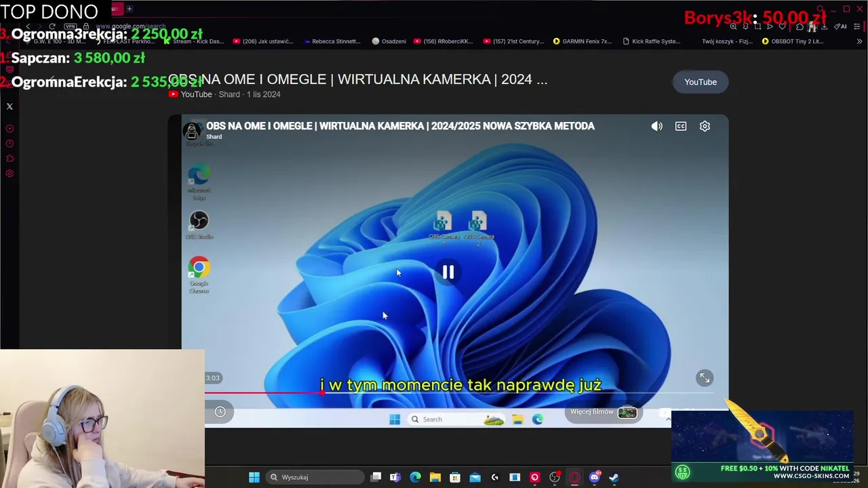Open the video title link in the player
This screenshot has width=868, height=488.
pyautogui.click(x=400, y=126)
